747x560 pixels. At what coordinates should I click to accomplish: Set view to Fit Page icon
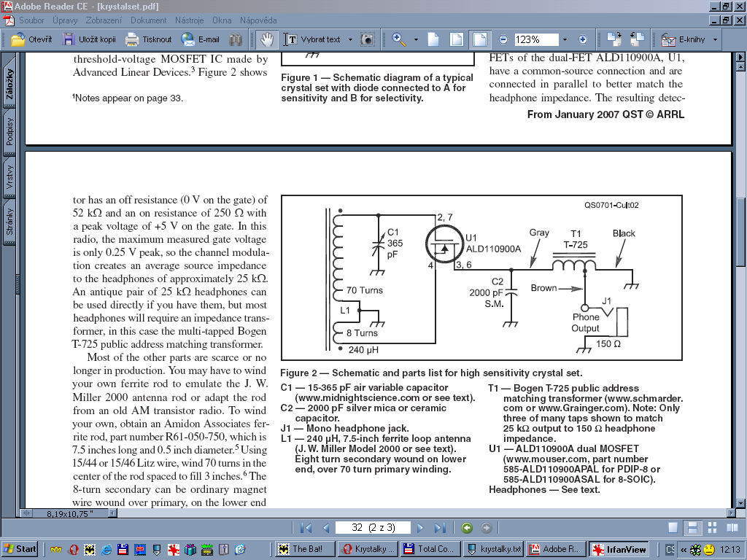tap(457, 39)
